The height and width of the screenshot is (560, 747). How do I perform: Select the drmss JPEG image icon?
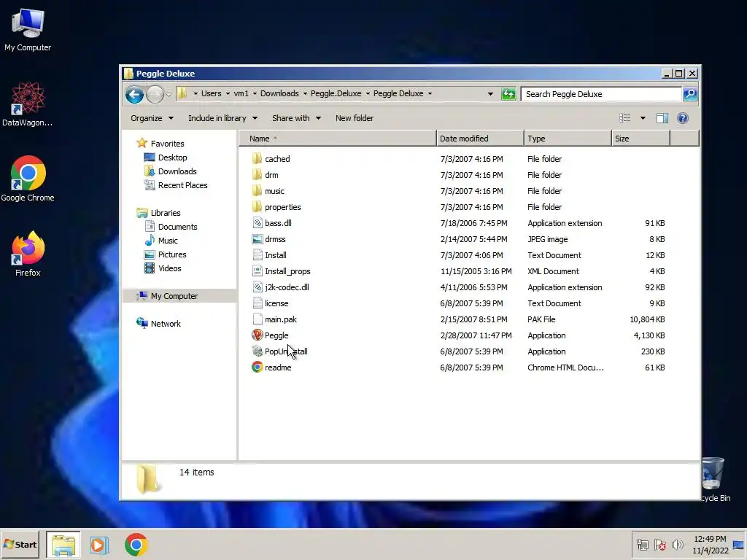click(258, 239)
